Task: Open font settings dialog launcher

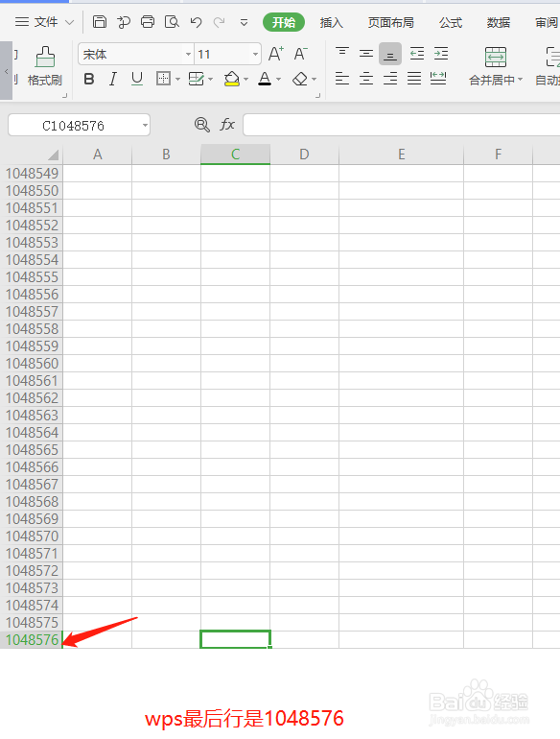Action: pyautogui.click(x=318, y=96)
